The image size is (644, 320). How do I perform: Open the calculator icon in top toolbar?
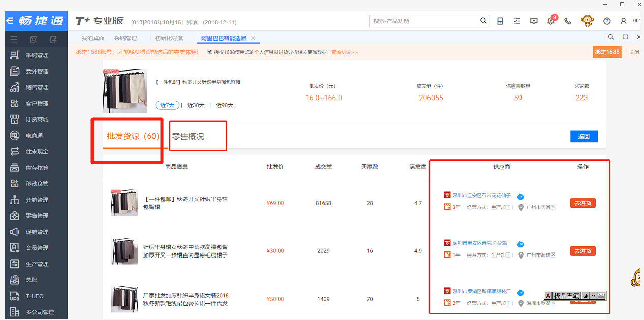pos(500,21)
